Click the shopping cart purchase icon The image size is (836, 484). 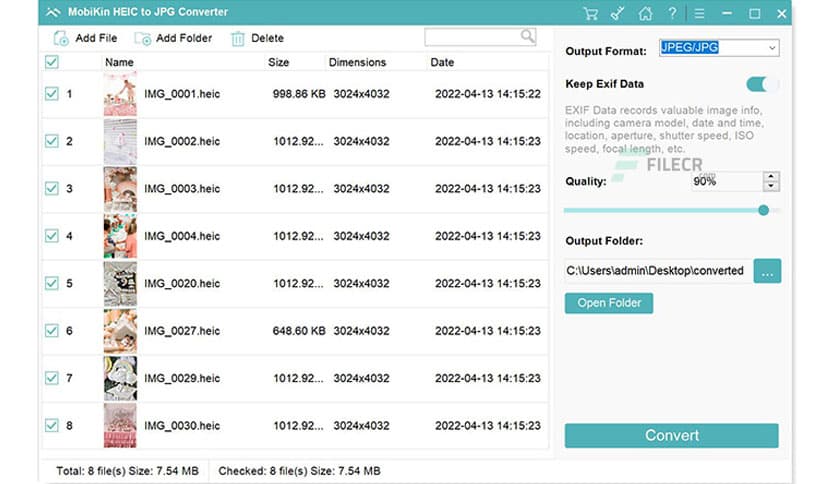coord(591,13)
